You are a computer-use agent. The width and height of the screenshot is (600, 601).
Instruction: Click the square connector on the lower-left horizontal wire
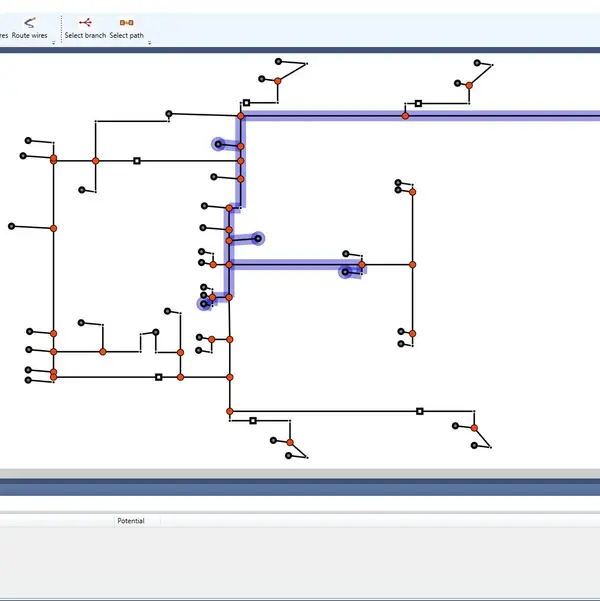click(158, 377)
